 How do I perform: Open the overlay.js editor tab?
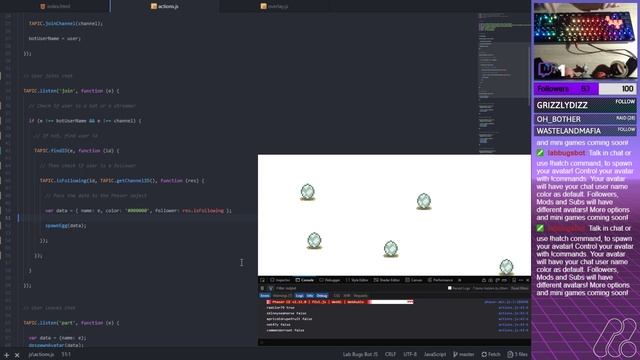click(x=274, y=6)
